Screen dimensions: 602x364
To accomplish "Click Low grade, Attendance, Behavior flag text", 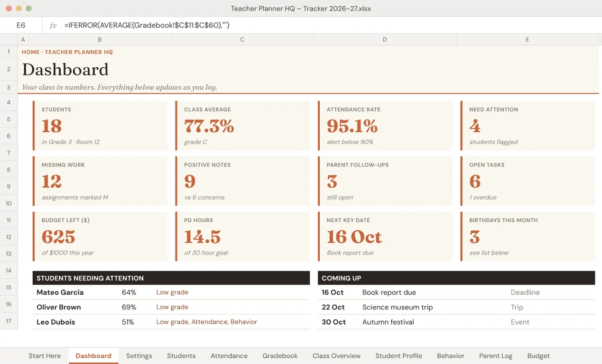I will (207, 322).
